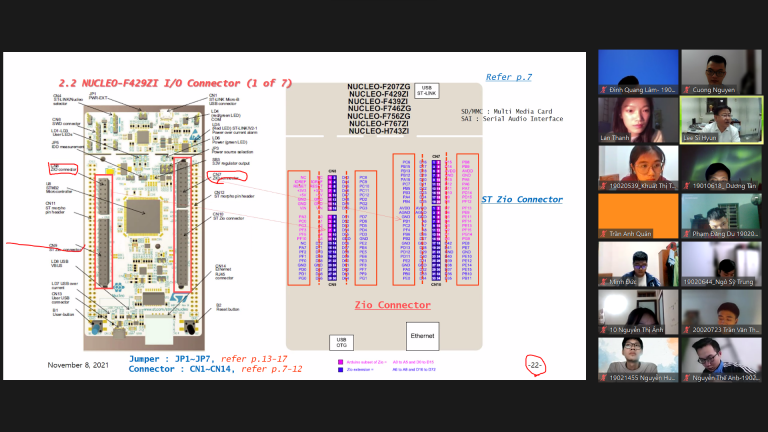Click the 'NUCLEO-F207ZG' board name
The height and width of the screenshot is (432, 768).
[x=379, y=87]
